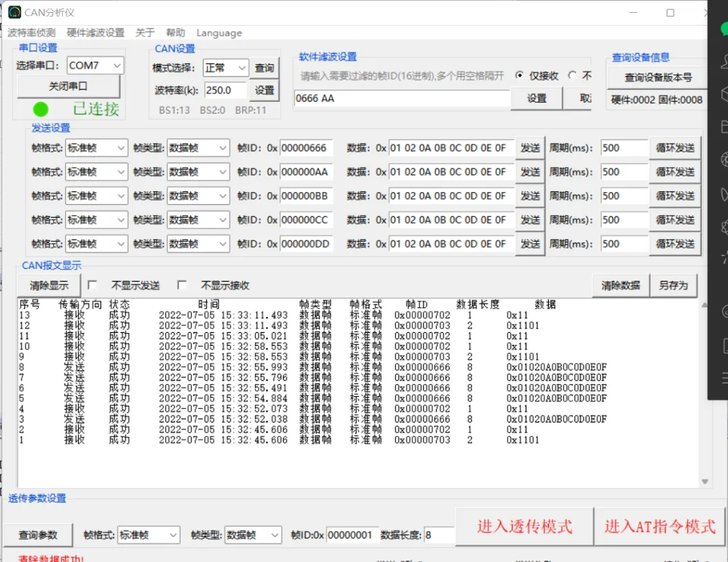Open 帧格式 dropdown in 透传参数设置
Viewport: 728px width, 562px height.
click(148, 535)
